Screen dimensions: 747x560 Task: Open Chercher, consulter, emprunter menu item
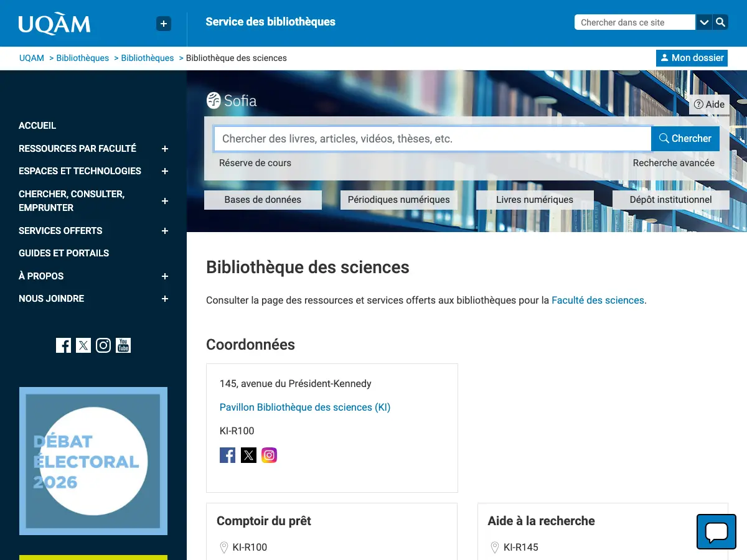72,201
